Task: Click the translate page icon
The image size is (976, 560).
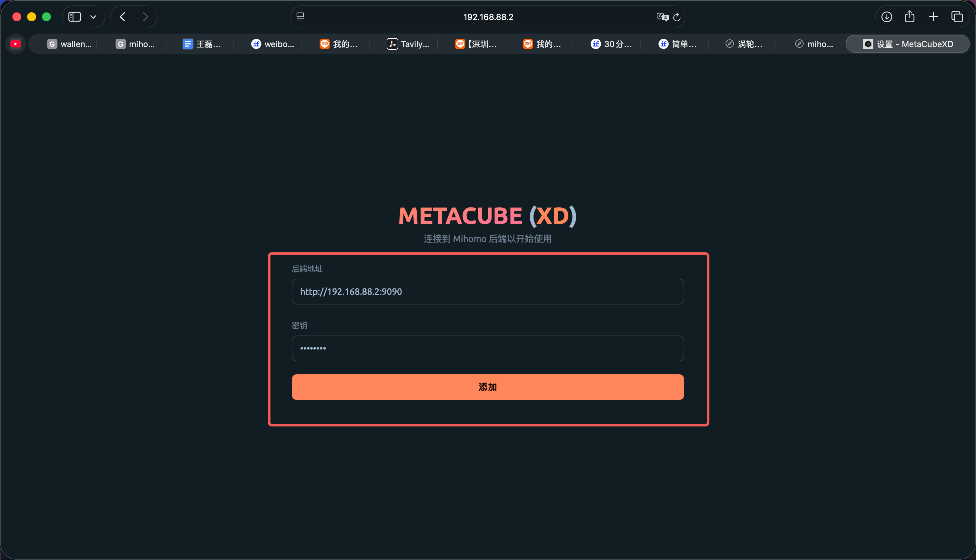Action: coord(662,17)
